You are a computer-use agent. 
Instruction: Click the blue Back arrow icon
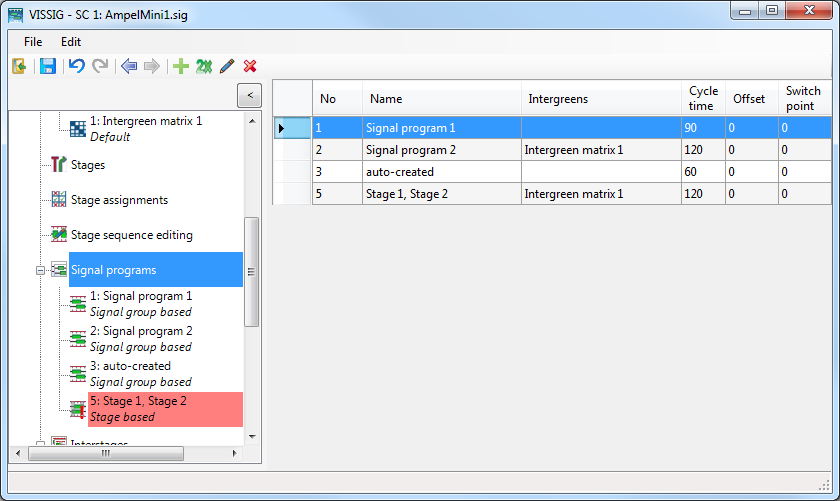tap(128, 66)
